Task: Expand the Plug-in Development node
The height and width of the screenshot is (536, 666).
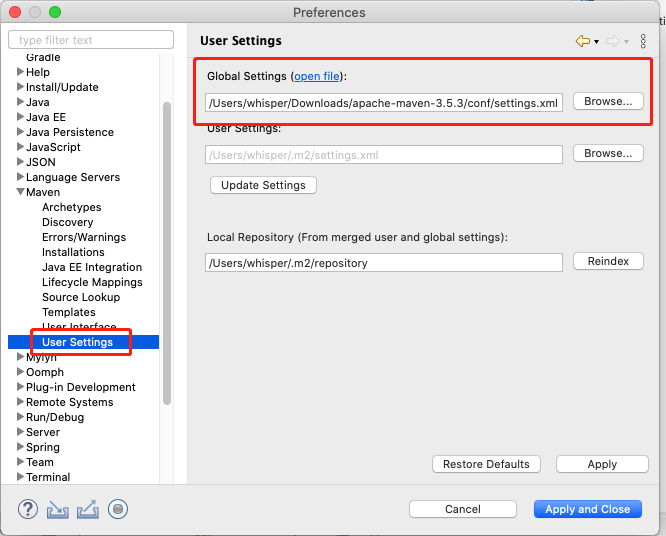Action: [x=20, y=387]
